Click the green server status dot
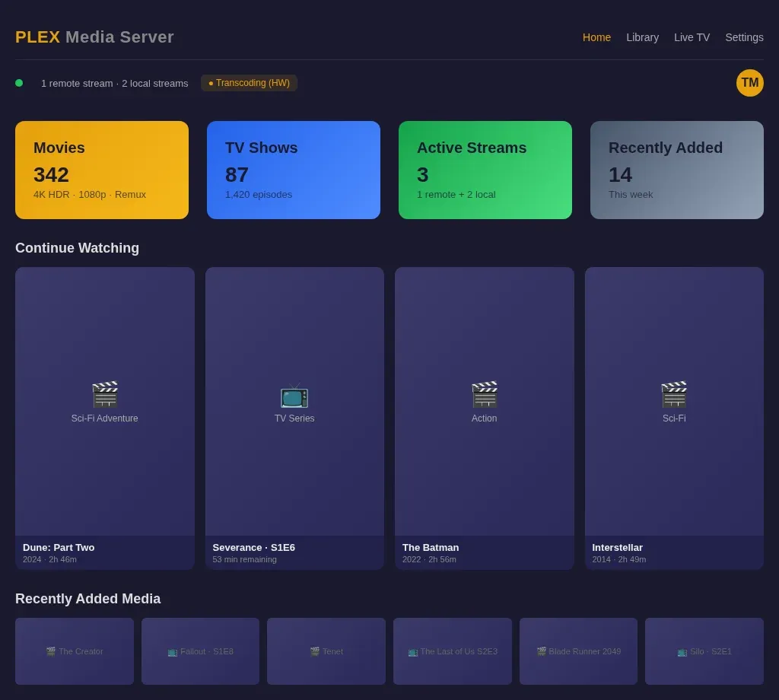The width and height of the screenshot is (779, 700). [x=19, y=83]
